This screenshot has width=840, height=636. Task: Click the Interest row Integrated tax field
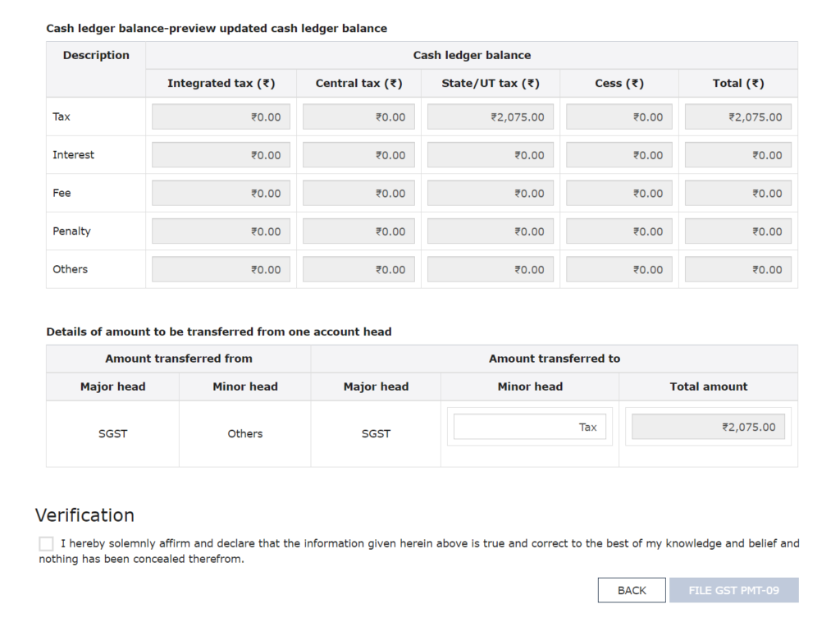tap(221, 155)
